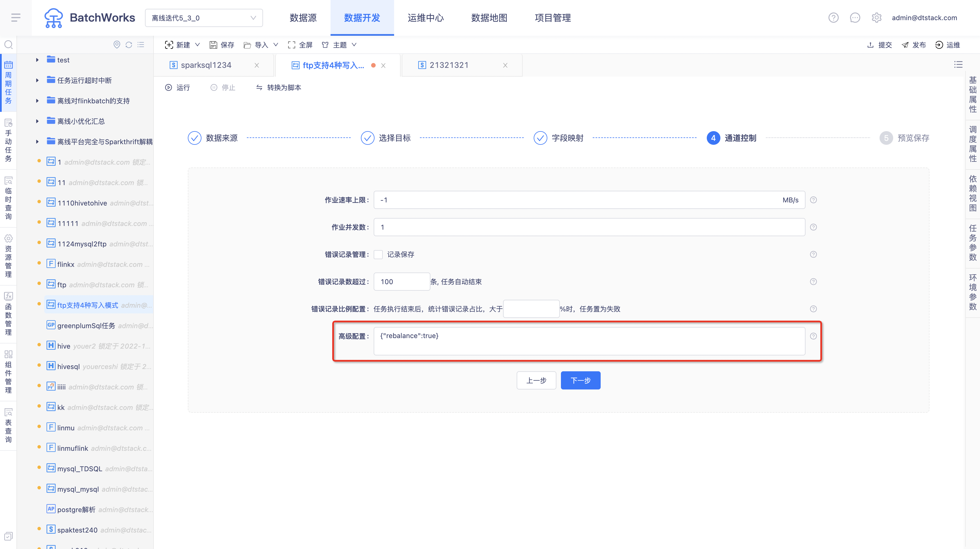
Task: Open the help question mark icon in header
Action: coord(833,18)
